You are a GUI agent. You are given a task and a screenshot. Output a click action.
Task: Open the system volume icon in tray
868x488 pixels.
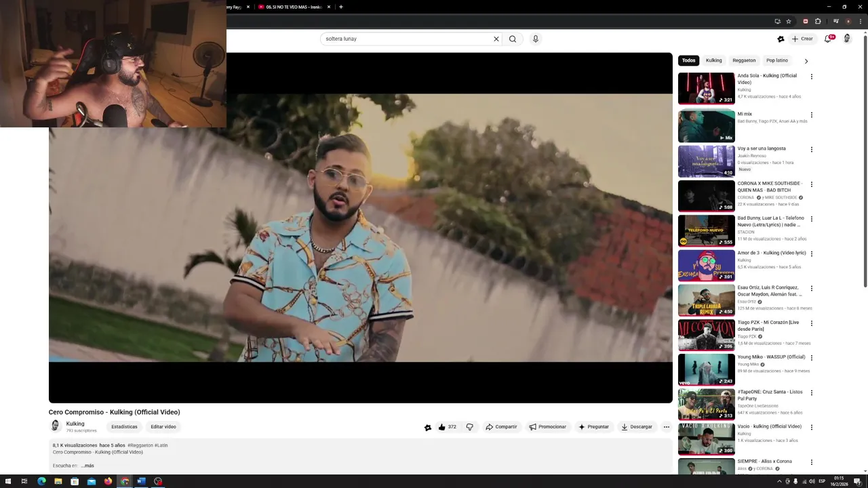pyautogui.click(x=812, y=481)
